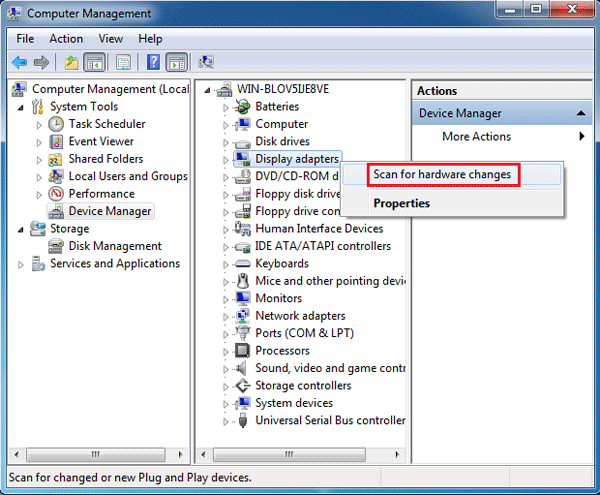Click the Mice and other pointing devices icon
Screen dimensions: 600x495
click(x=243, y=281)
